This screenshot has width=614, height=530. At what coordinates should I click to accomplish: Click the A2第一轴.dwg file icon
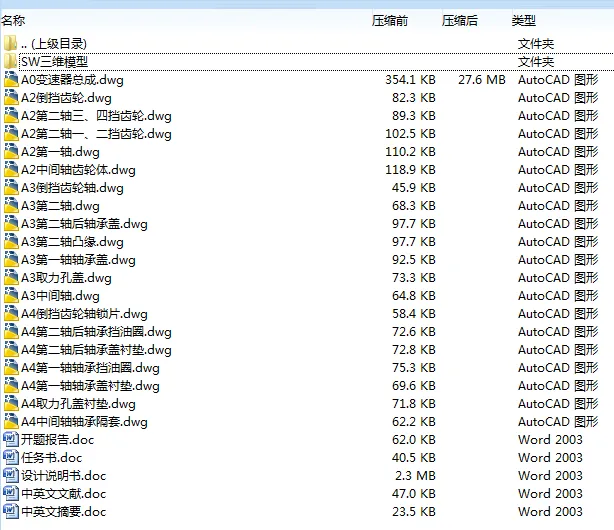click(11, 152)
